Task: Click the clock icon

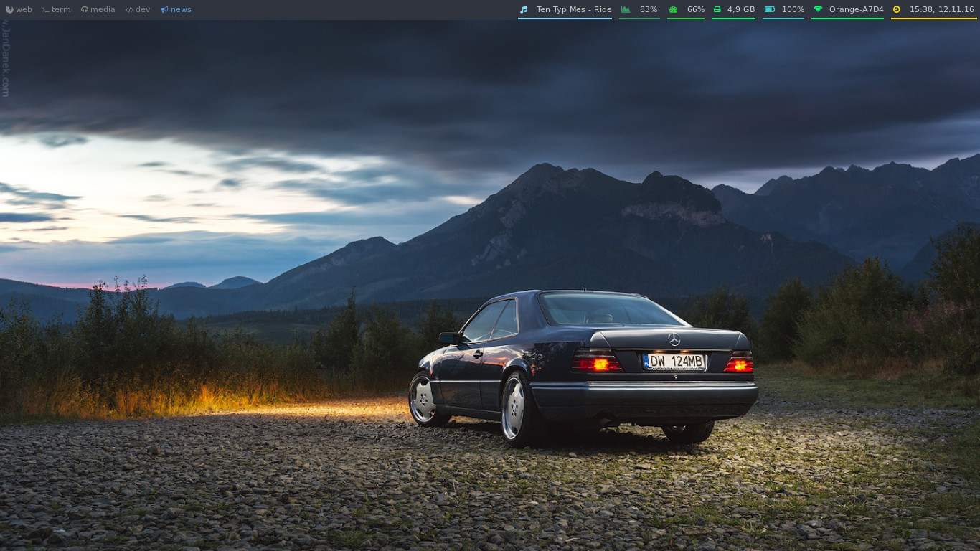Action: [897, 9]
